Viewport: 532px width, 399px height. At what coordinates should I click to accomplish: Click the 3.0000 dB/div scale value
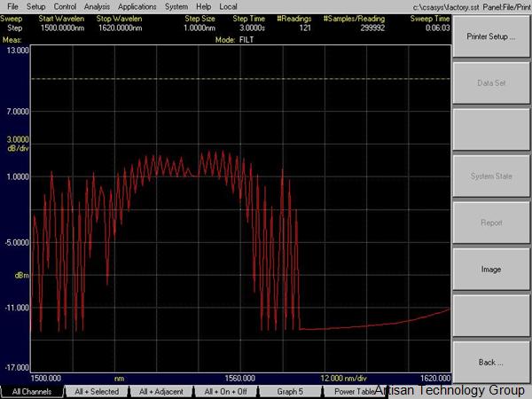[x=18, y=139]
